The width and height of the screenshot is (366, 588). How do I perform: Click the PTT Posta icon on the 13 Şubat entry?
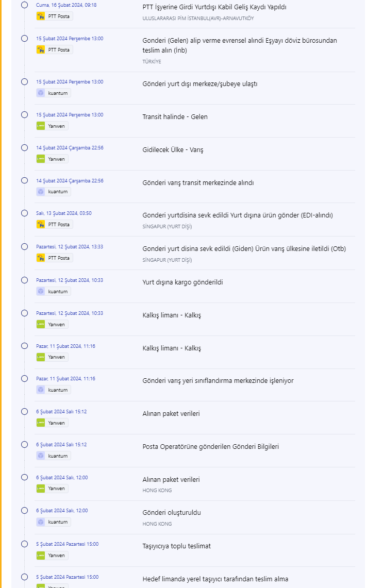click(x=41, y=225)
